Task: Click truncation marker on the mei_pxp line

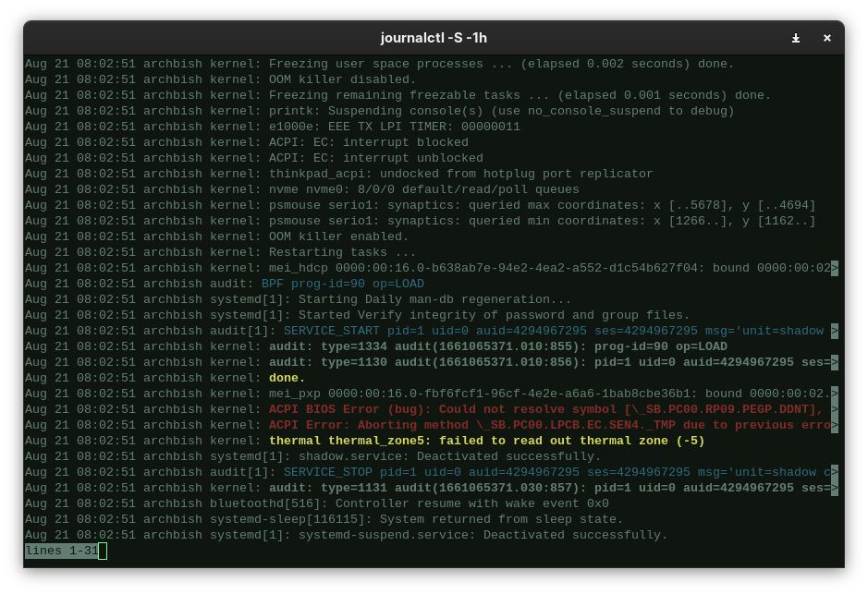Action: [835, 394]
